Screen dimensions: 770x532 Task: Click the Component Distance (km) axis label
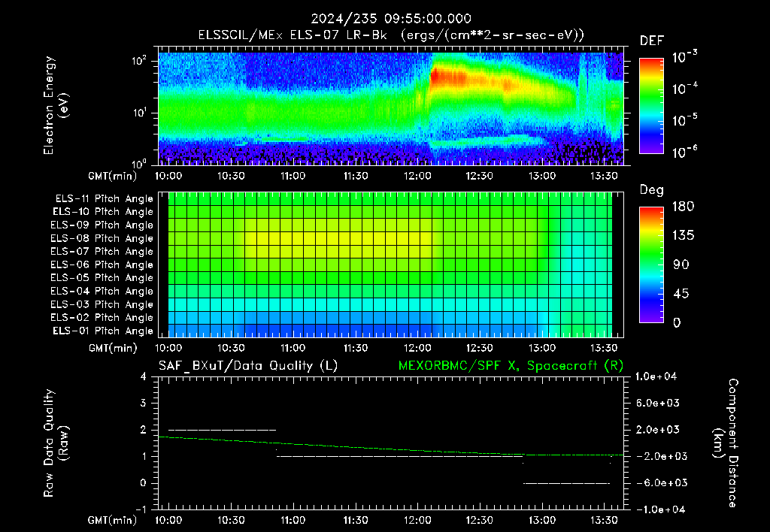point(726,443)
